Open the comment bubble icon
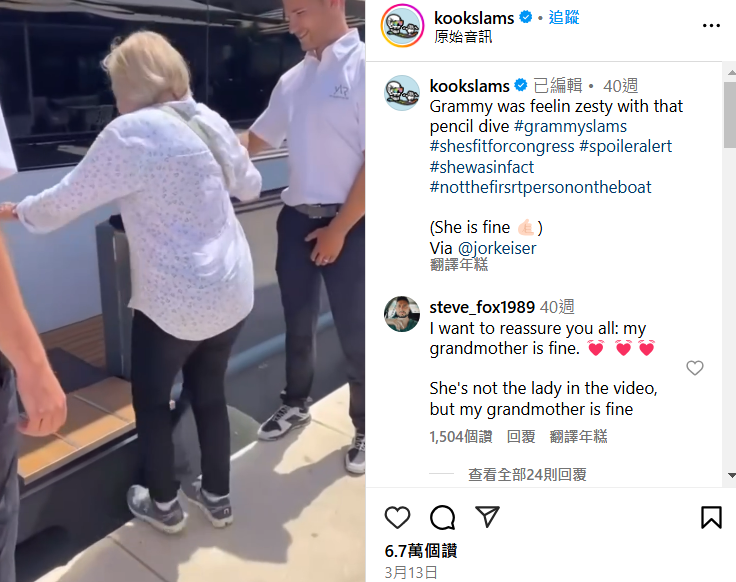The width and height of the screenshot is (736, 582). pos(442,517)
